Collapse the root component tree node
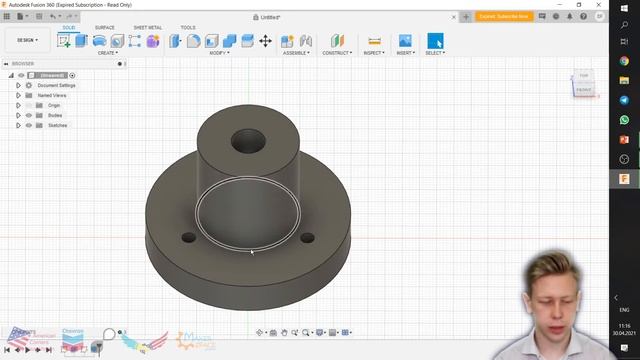The width and height of the screenshot is (640, 360). (11, 76)
